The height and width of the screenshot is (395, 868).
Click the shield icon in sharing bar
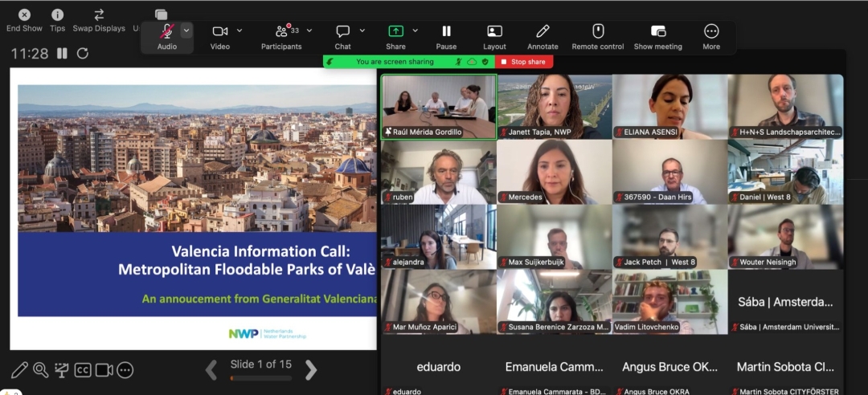click(x=485, y=62)
